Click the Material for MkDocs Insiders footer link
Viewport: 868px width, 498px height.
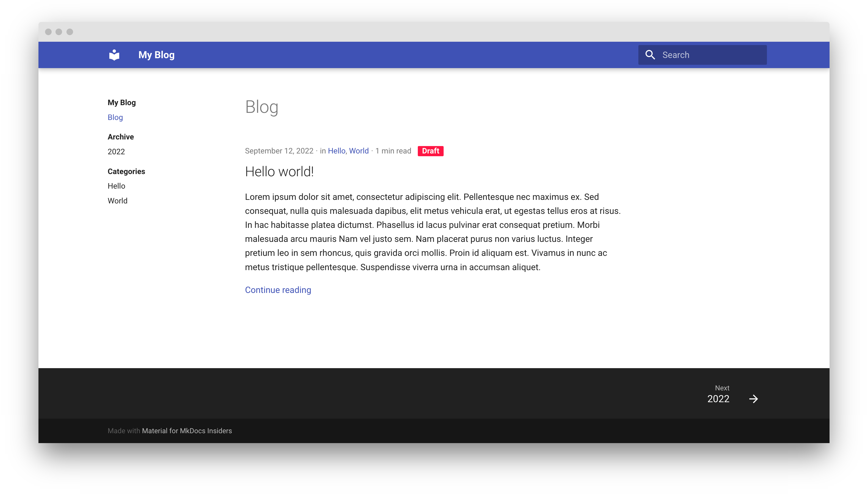187,431
